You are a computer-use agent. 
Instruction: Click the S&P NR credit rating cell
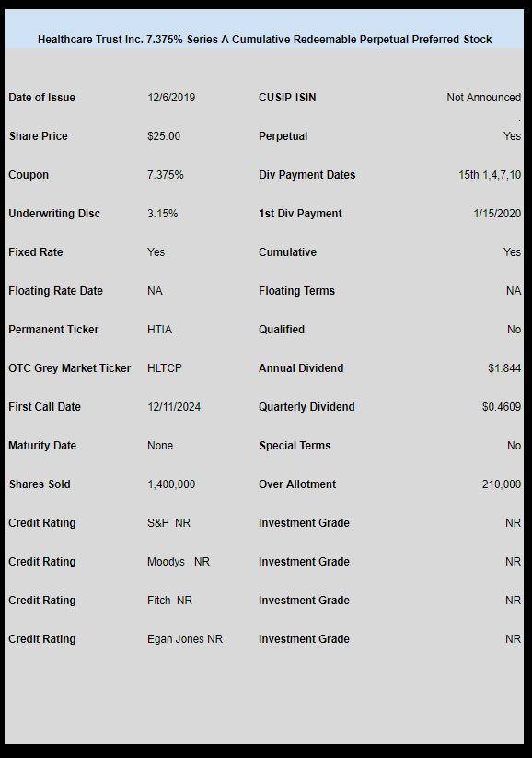168,523
